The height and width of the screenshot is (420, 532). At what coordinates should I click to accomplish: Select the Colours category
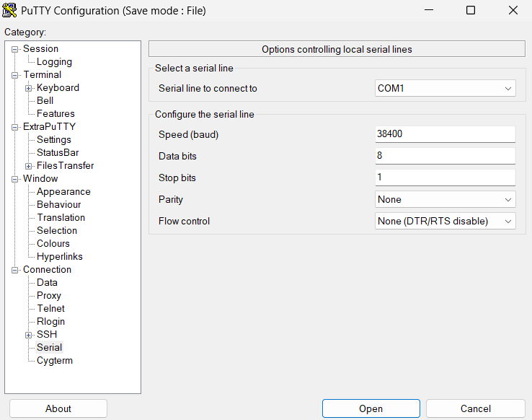pos(53,243)
